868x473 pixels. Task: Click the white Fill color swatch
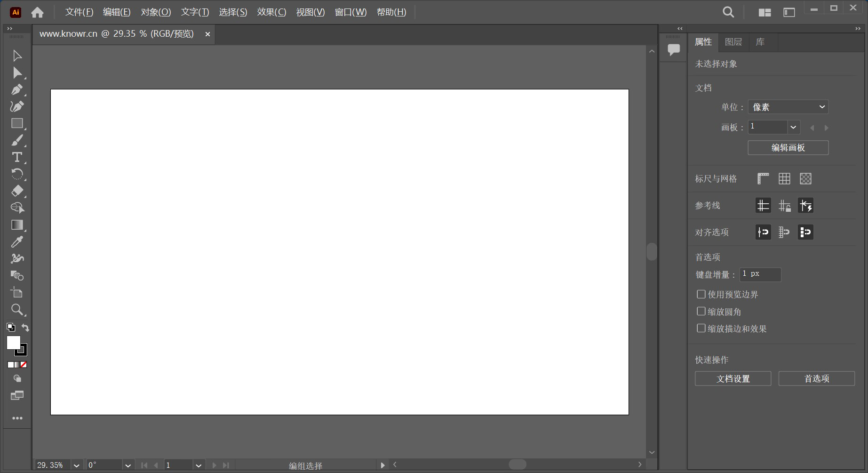point(13,343)
